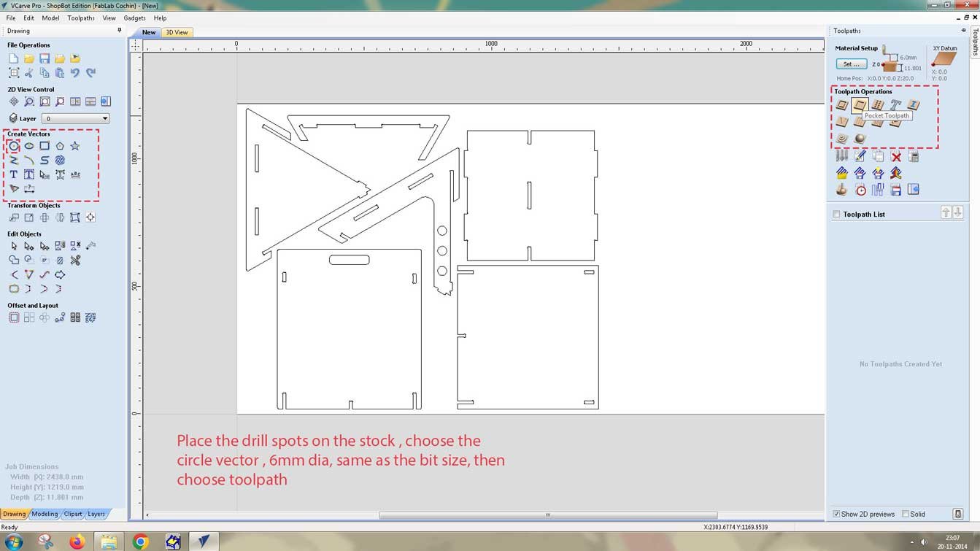The image size is (980, 551).
Task: Select the Draw Star tool
Action: pos(75,146)
